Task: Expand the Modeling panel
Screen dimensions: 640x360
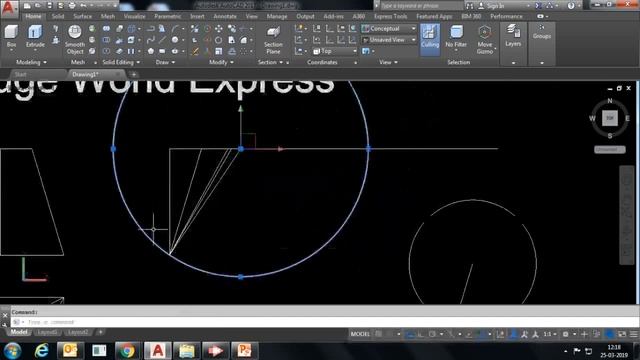Action: pos(31,62)
